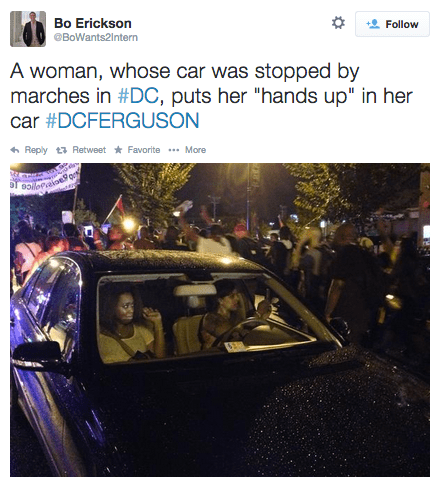Image resolution: width=440 pixels, height=487 pixels.
Task: Click the Favorite star icon
Action: coord(118,150)
